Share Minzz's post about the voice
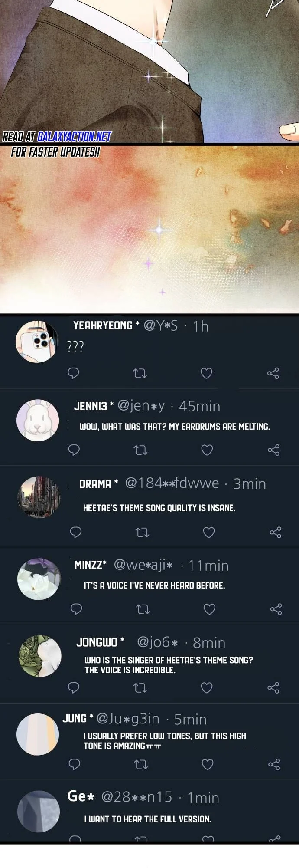Viewport: 299px width, 868px height. pos(276,609)
